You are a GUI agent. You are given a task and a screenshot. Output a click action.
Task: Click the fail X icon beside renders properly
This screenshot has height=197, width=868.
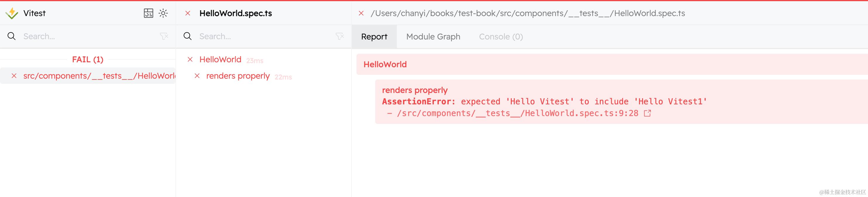(x=197, y=76)
